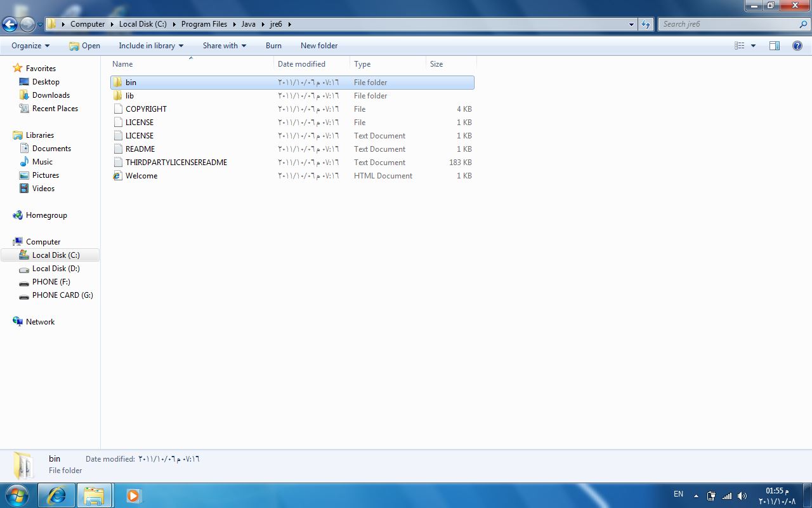This screenshot has height=508, width=812.
Task: Open Downloads in Favorites
Action: point(51,95)
